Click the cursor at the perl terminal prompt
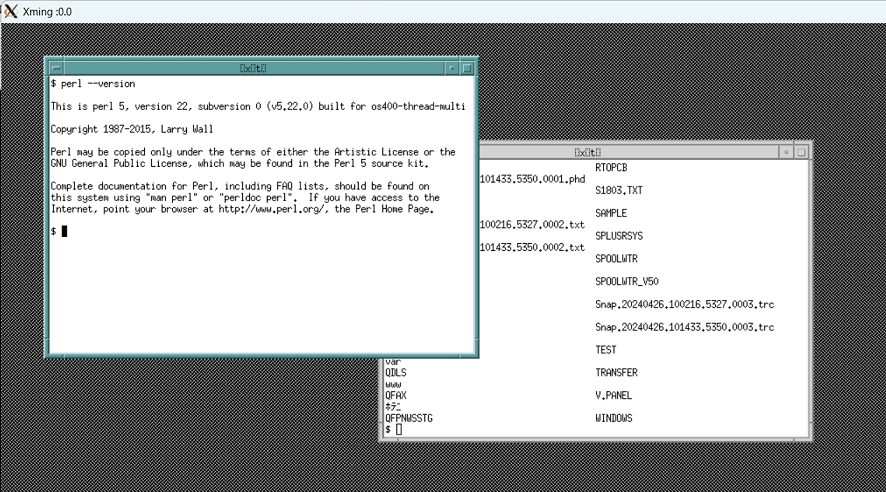886x492 pixels. click(64, 231)
